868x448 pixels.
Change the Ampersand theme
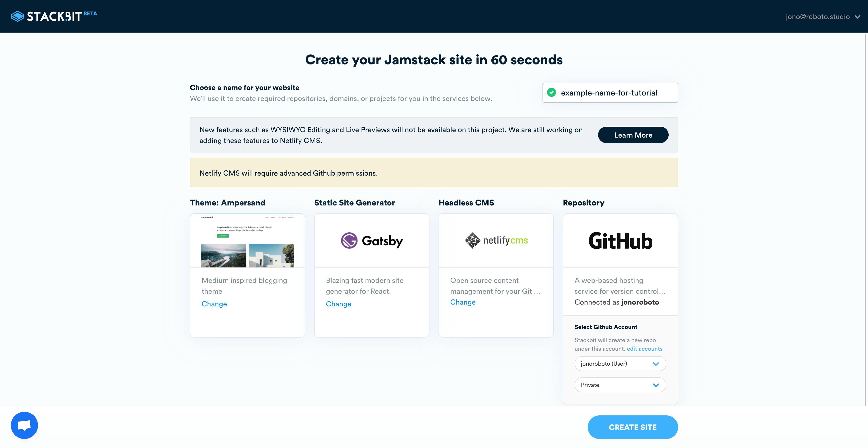click(214, 304)
